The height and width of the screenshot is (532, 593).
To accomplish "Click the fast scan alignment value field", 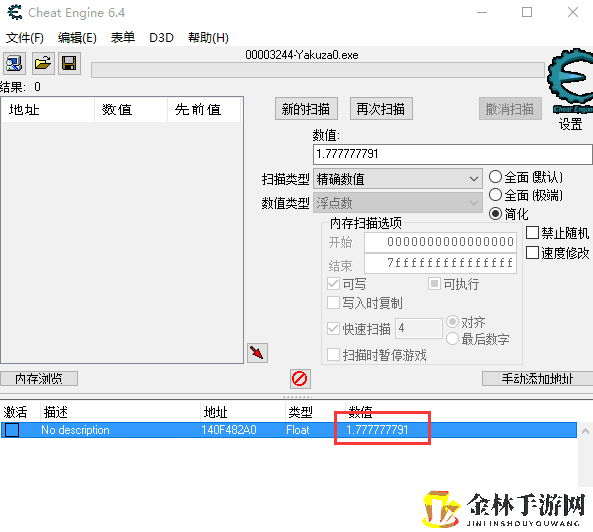I will point(419,328).
